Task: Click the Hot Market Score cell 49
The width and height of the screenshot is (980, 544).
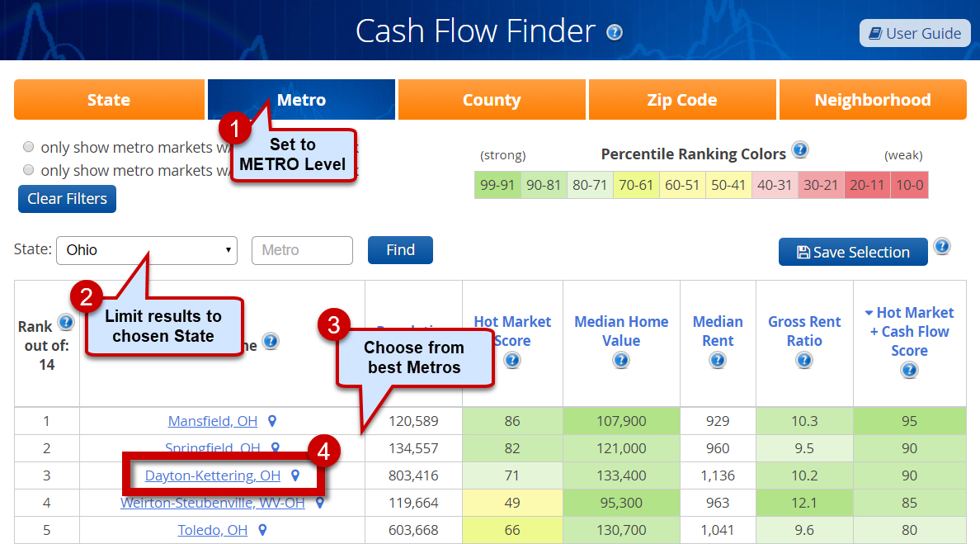Action: point(512,503)
